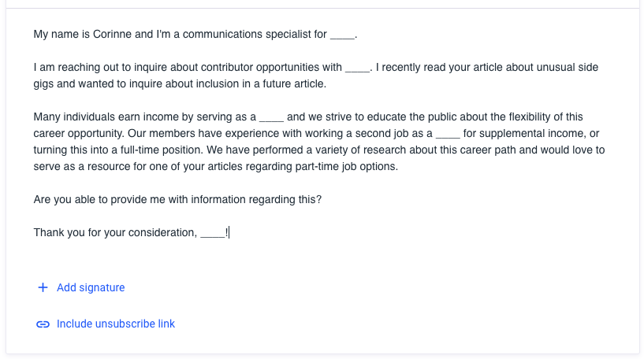Image resolution: width=644 pixels, height=359 pixels.
Task: Click the blank after "serving as a"
Action: point(271,118)
